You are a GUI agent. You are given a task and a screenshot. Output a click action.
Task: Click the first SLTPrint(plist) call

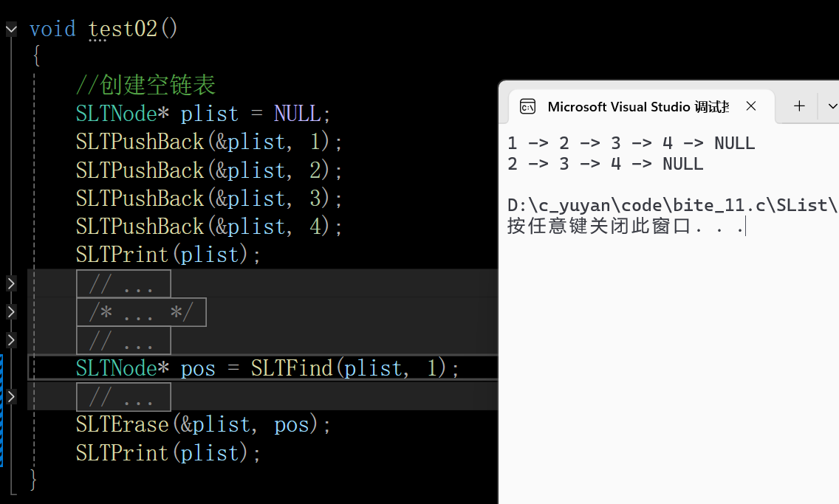tap(168, 255)
